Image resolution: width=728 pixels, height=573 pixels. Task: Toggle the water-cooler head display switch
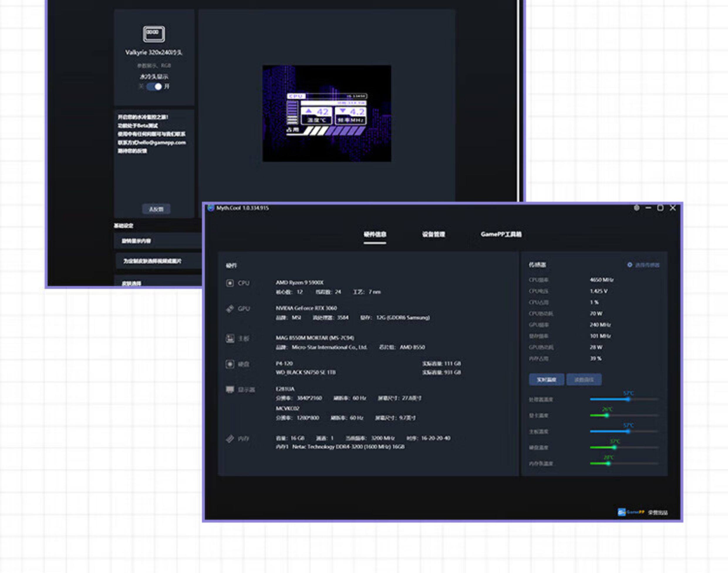tap(155, 87)
